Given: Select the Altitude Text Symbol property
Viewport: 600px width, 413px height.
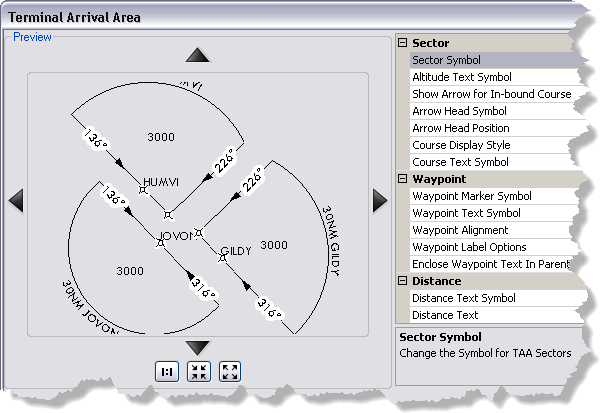Looking at the screenshot, I should 462,77.
